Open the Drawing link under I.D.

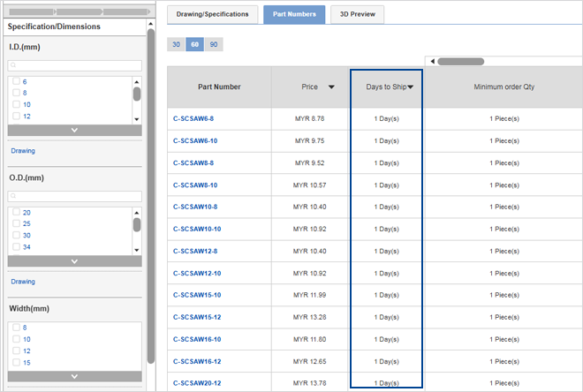[23, 151]
